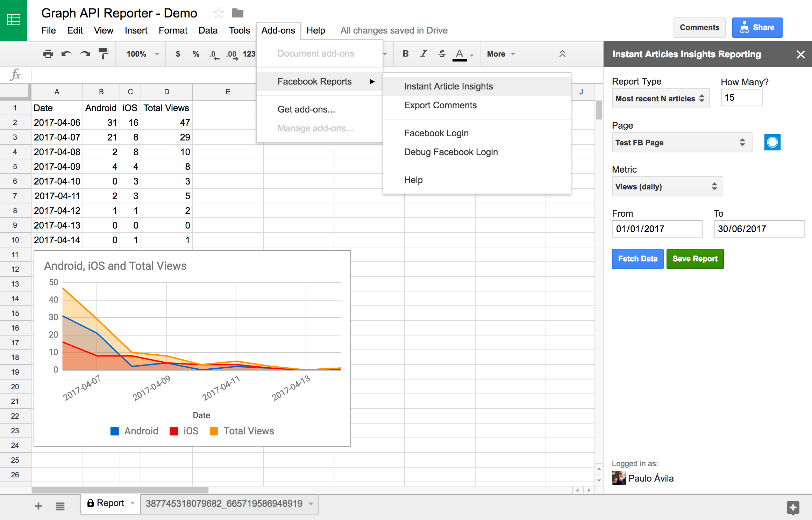Collapse the toolbar with the double-chevron control
The image size is (812, 520).
562,54
